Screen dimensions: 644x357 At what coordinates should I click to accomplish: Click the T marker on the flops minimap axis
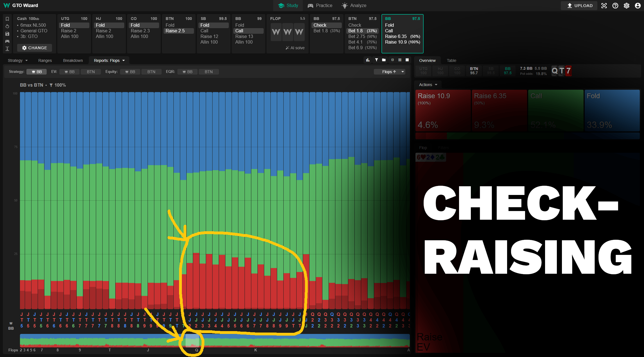[x=110, y=350]
